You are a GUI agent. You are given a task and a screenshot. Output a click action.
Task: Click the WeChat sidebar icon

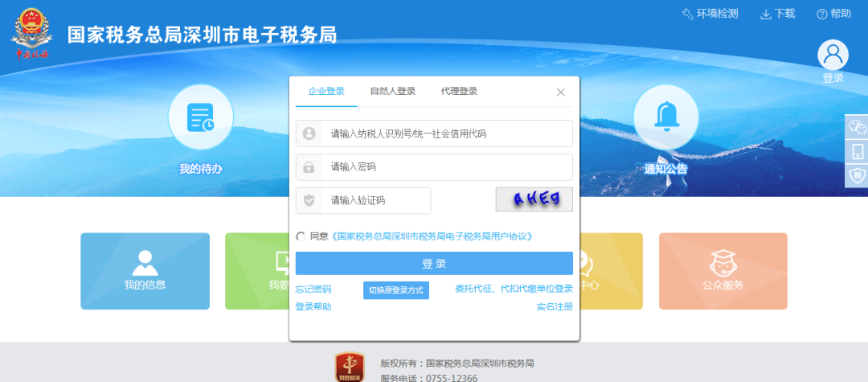coord(857,127)
